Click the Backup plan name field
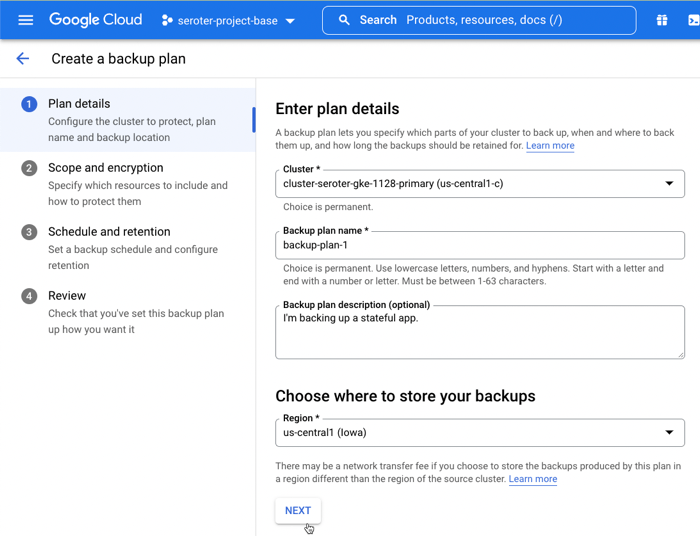 pos(480,245)
